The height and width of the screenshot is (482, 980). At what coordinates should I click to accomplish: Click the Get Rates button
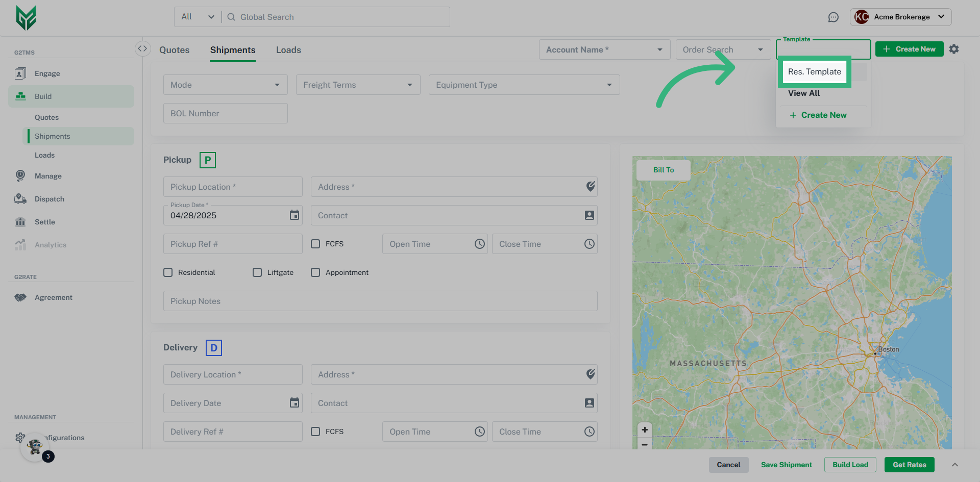(x=909, y=465)
